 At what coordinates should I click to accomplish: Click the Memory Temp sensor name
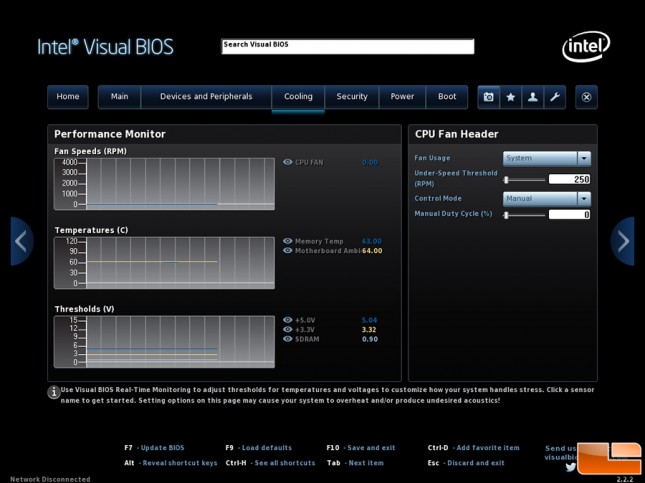pos(319,242)
